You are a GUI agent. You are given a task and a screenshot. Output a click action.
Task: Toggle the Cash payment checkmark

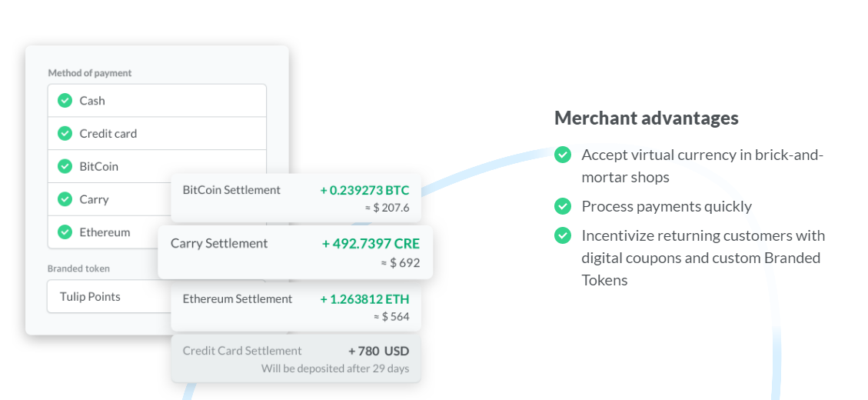(x=65, y=101)
